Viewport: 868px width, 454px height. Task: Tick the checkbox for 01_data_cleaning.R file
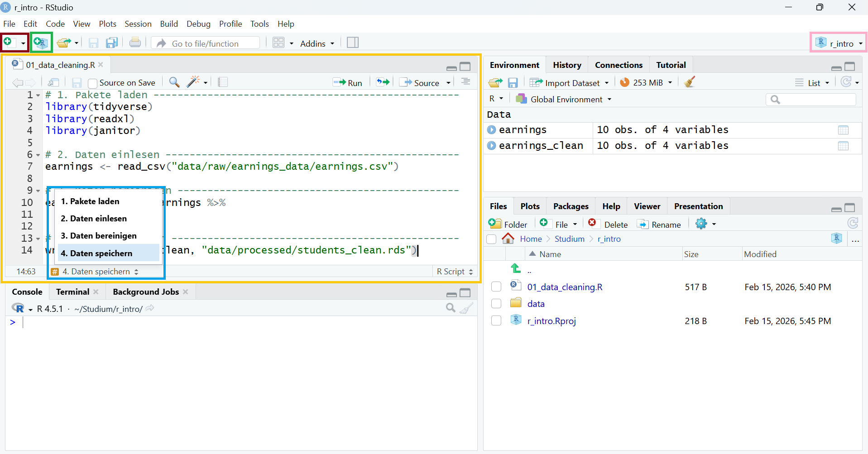coord(496,287)
